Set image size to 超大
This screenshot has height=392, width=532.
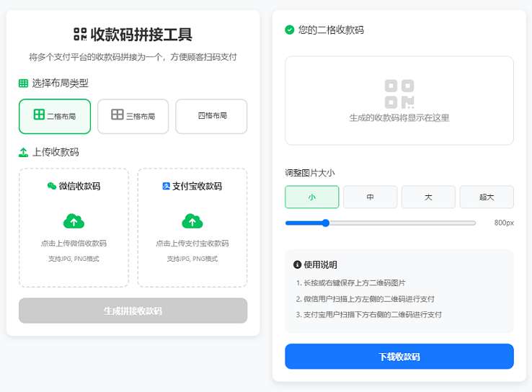487,197
